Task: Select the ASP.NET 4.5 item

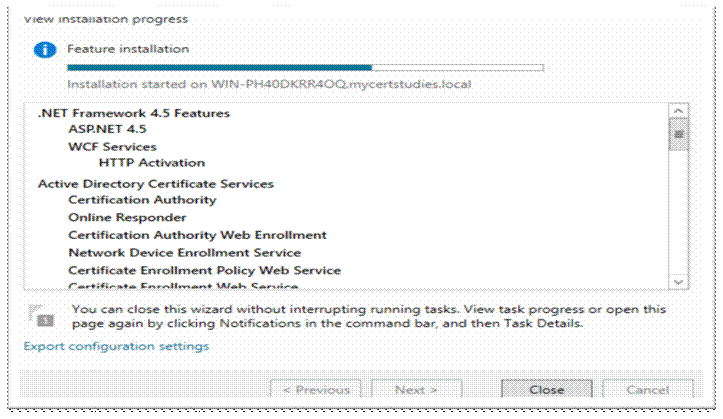Action: (107, 129)
